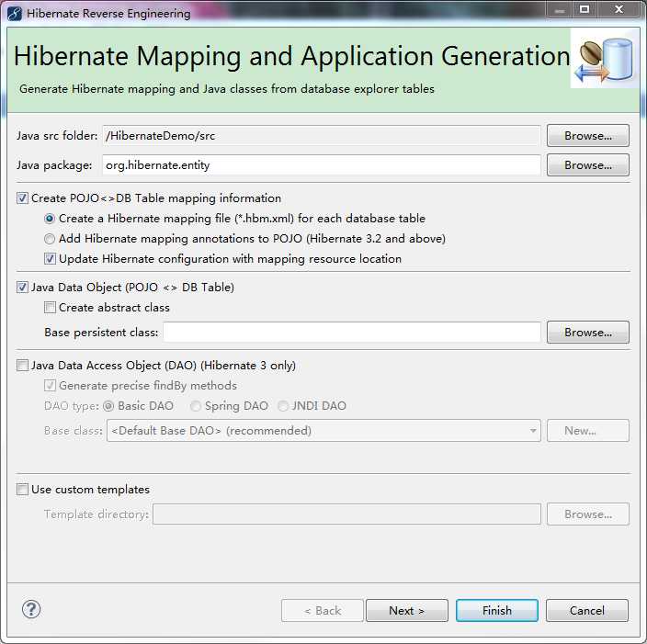Enable Create abstract class checkbox
The width and height of the screenshot is (647, 644).
(x=50, y=308)
